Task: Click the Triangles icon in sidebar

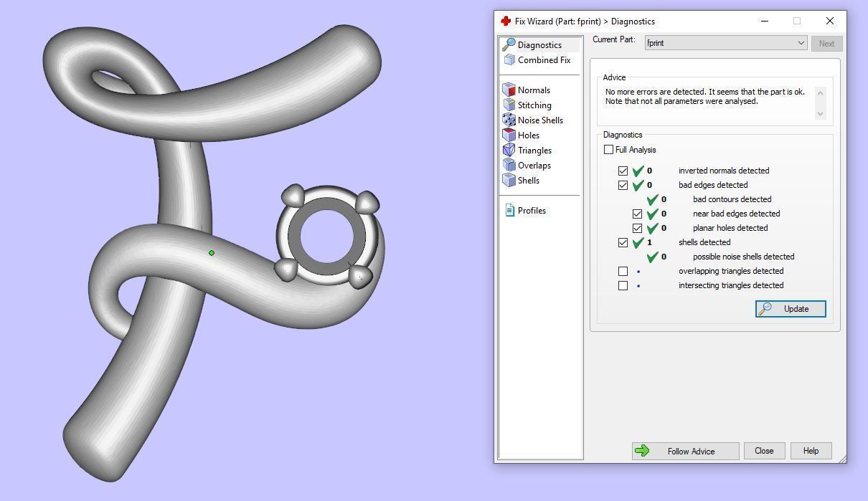Action: 509,150
